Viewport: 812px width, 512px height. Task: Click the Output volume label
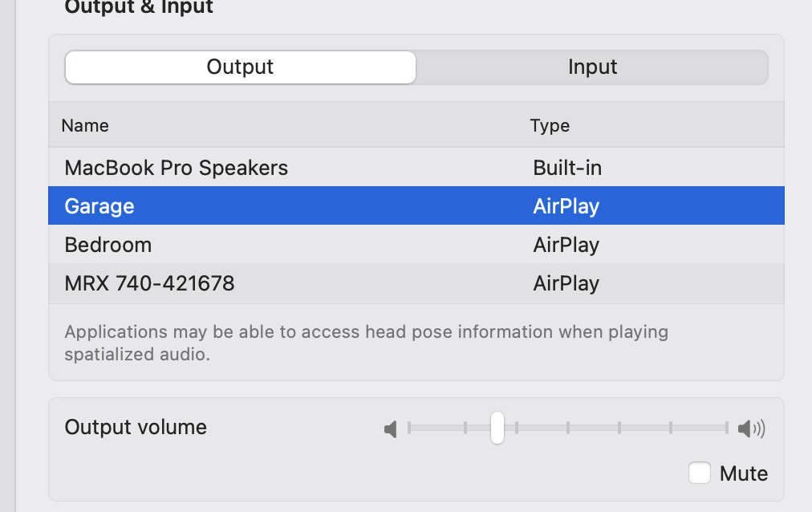click(136, 427)
